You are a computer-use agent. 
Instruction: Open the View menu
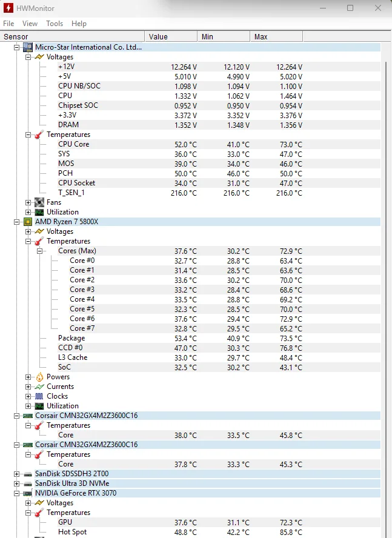coord(30,24)
